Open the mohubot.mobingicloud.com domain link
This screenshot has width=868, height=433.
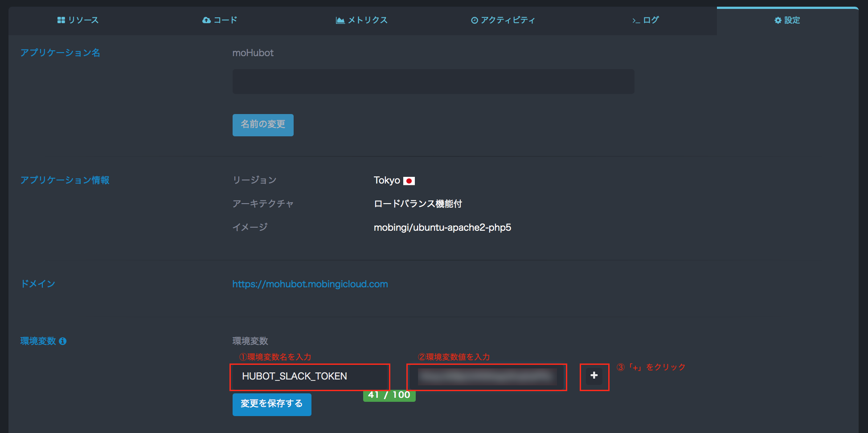click(x=310, y=284)
